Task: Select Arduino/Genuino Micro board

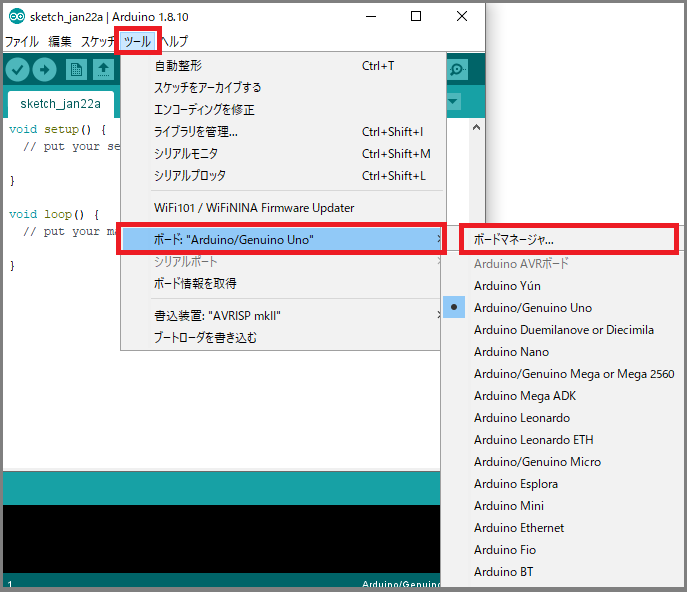Action: pos(563,462)
